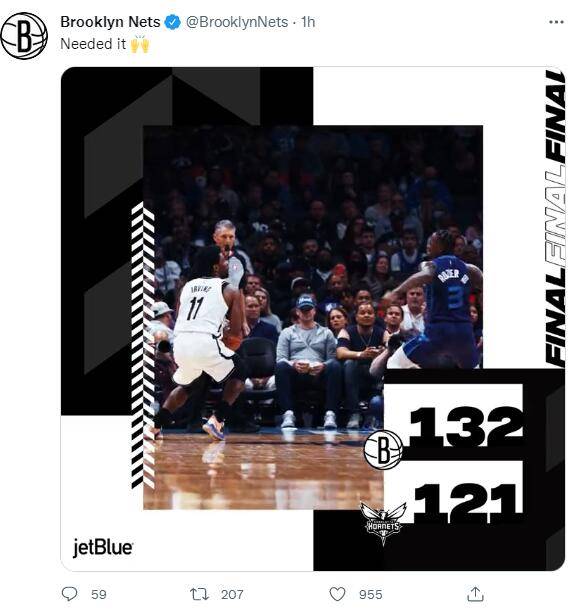Viewport: 581px width, 611px height.
Task: Open the final score image
Action: tap(313, 319)
